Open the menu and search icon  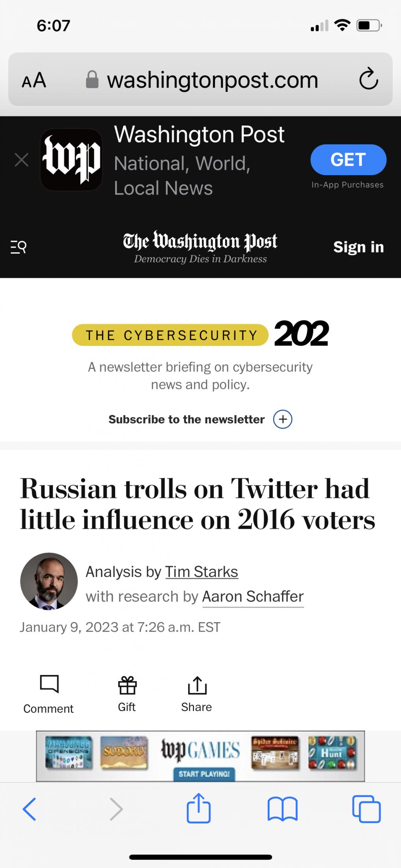coord(18,247)
